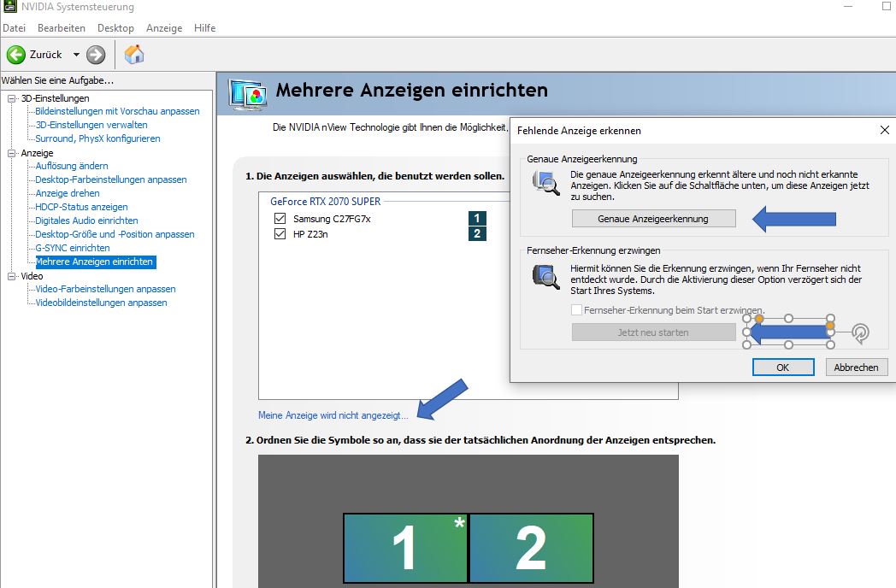Select the Anzeige category label in tree
The height and width of the screenshot is (588, 896).
(x=37, y=153)
